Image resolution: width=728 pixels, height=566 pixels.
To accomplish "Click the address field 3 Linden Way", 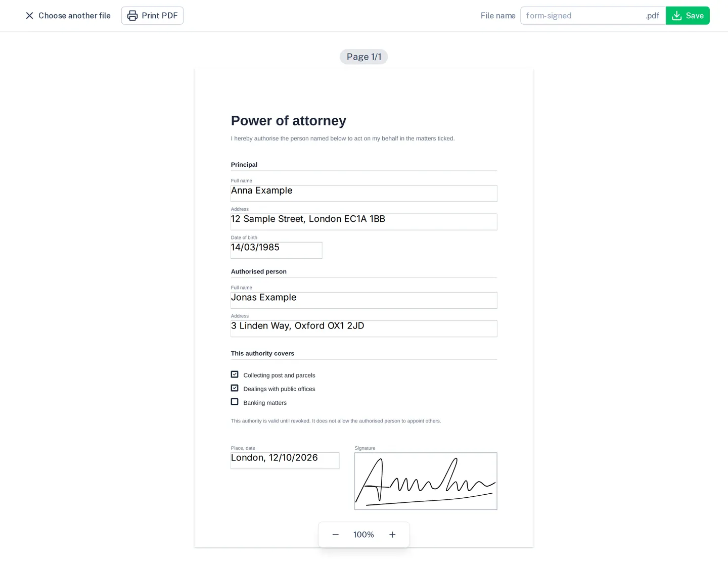I will tap(364, 328).
